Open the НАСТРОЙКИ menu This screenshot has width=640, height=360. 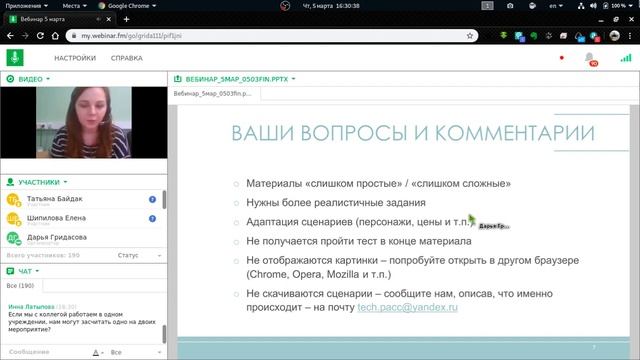[75, 58]
